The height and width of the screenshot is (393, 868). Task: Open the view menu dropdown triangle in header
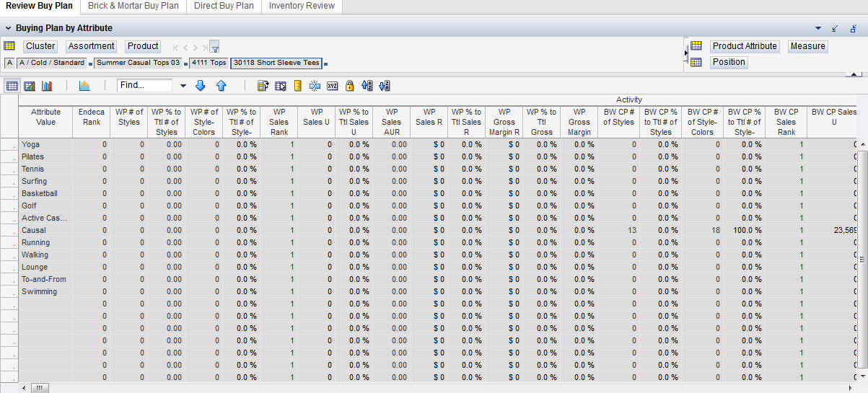[x=818, y=28]
